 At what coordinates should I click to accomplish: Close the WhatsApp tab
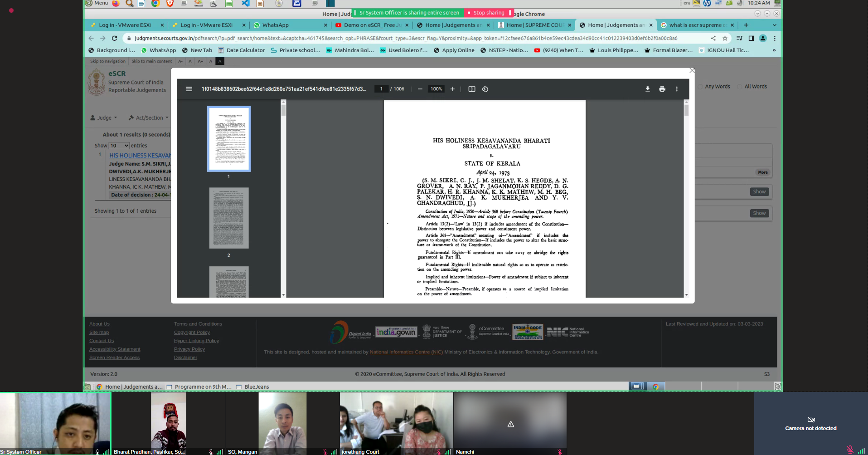coord(325,25)
